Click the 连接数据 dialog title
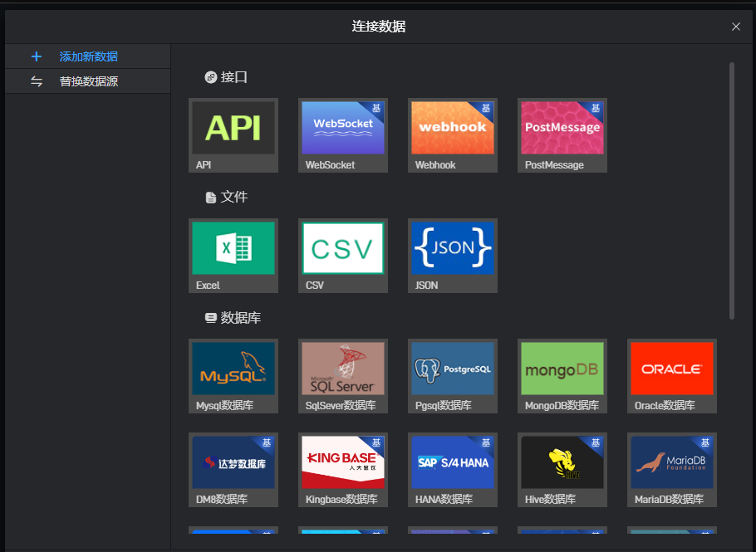 click(x=379, y=27)
